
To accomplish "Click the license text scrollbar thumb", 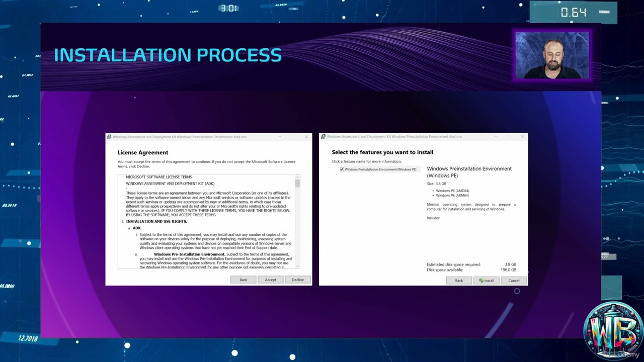I will point(297,183).
